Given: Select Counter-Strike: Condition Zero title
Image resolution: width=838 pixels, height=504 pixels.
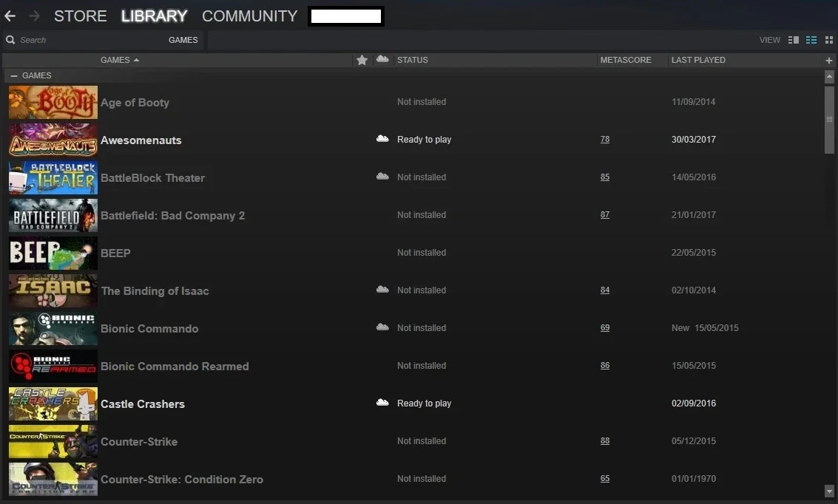Looking at the screenshot, I should click(182, 480).
